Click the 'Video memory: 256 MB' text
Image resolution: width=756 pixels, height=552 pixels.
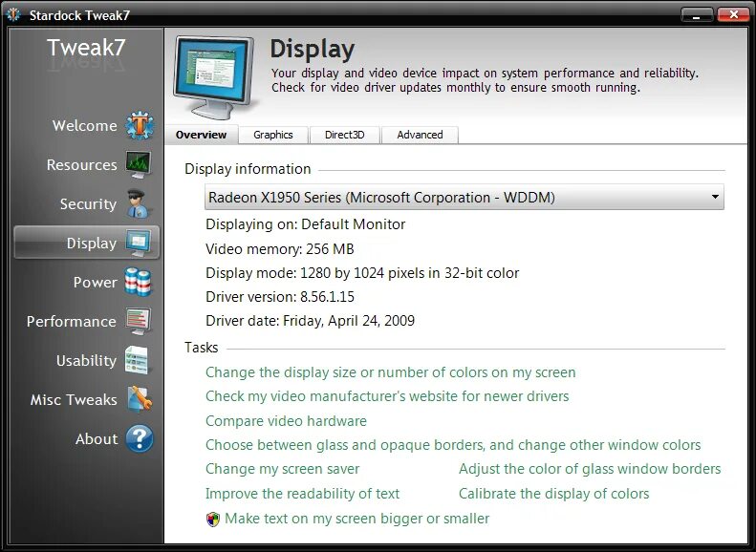coord(280,249)
